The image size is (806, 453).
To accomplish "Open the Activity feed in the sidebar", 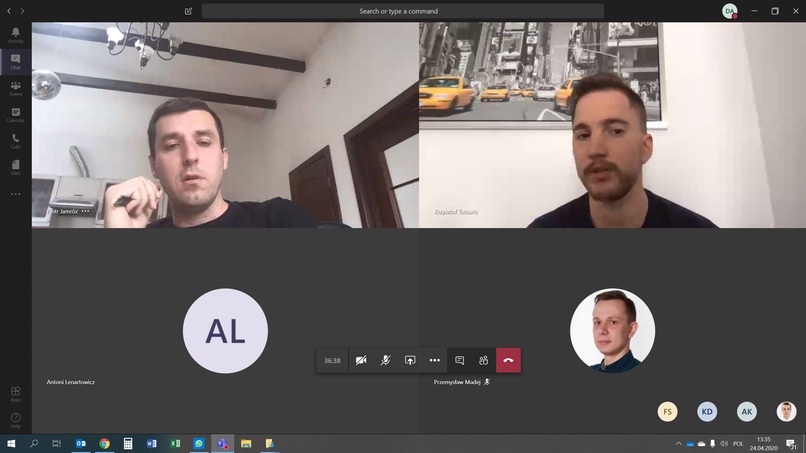I will [x=15, y=35].
